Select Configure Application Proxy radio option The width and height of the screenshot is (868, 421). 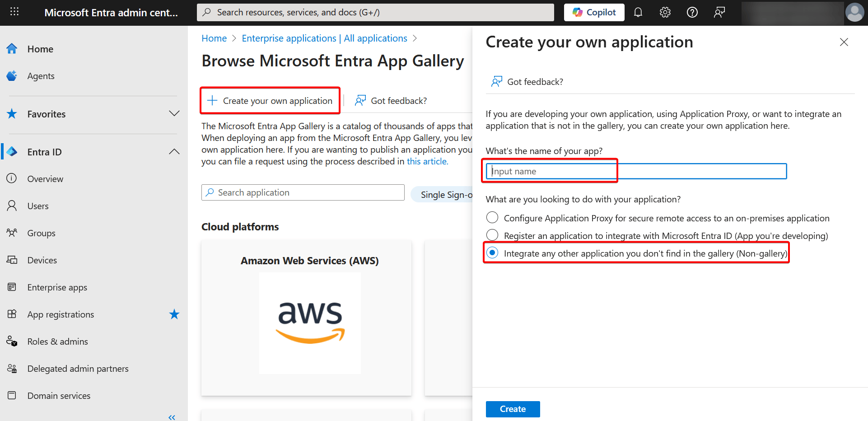[492, 218]
